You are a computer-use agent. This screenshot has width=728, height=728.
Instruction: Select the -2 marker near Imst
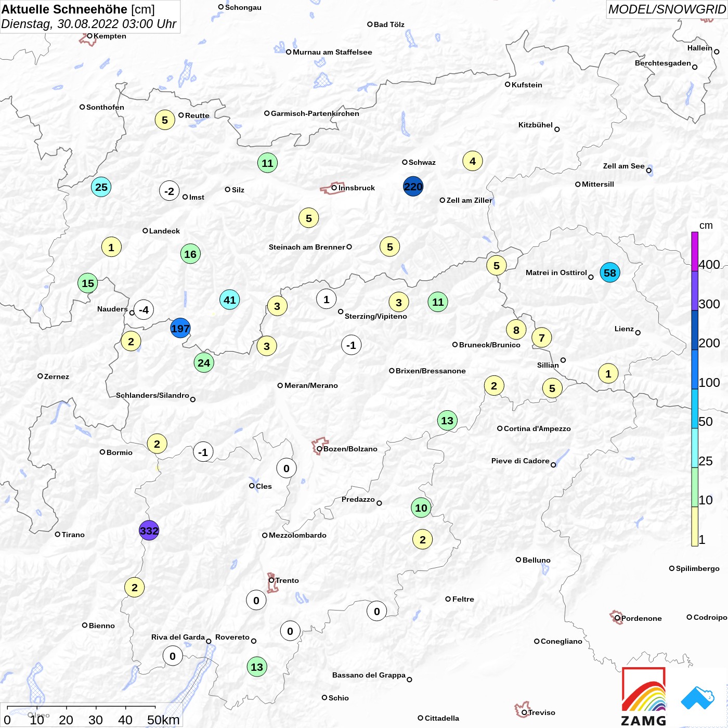[169, 191]
